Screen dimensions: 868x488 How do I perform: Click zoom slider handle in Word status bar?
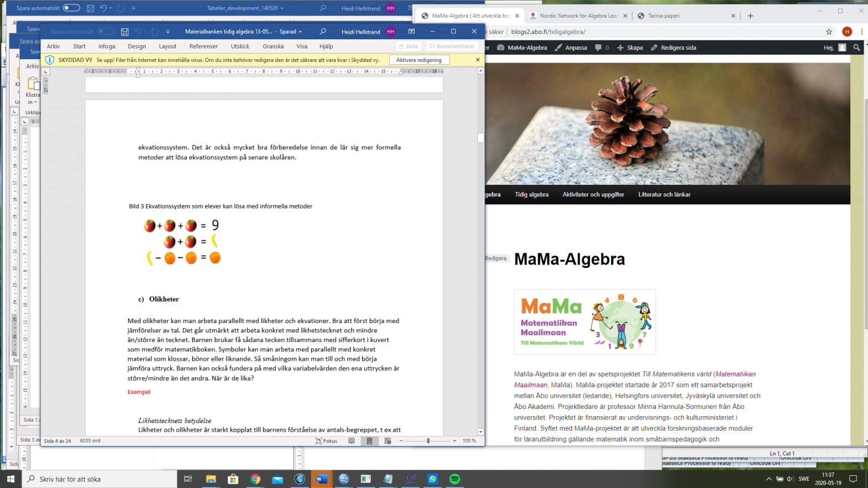coord(428,441)
